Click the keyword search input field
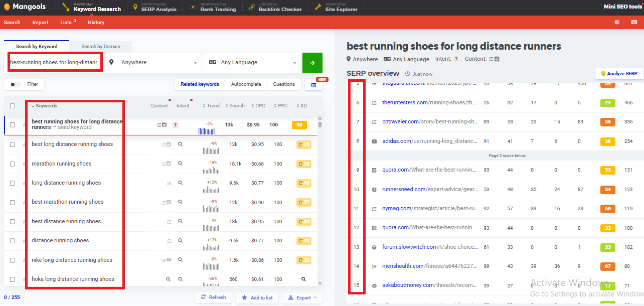 54,63
